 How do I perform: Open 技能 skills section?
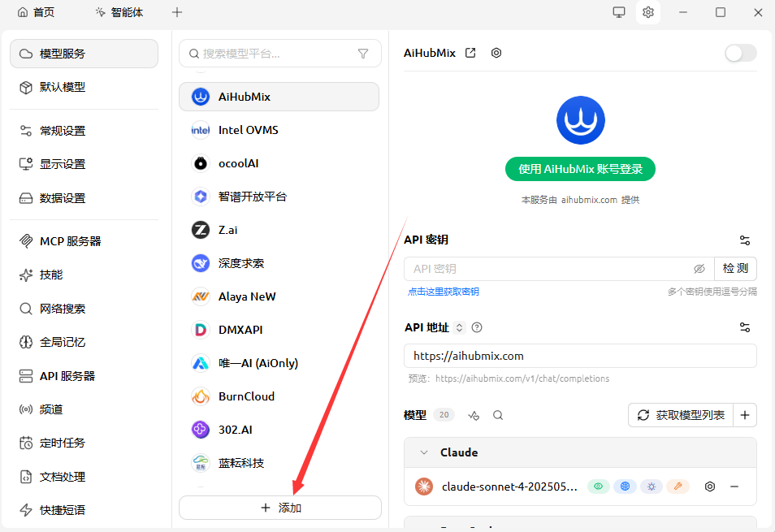84,275
